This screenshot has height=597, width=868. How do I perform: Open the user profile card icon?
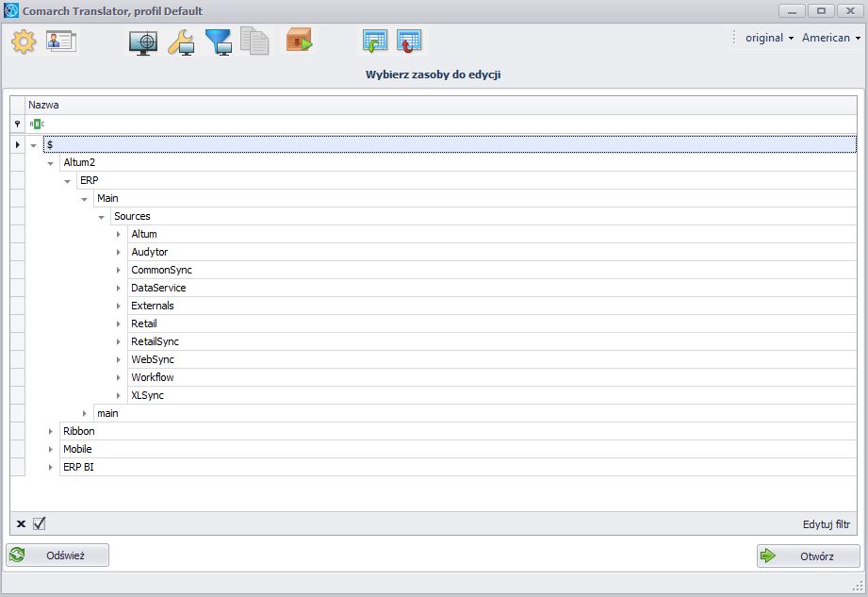(61, 41)
